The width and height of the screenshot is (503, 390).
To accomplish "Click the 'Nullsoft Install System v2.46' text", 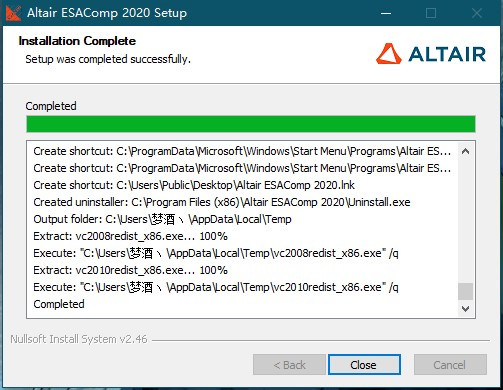I will pos(79,339).
